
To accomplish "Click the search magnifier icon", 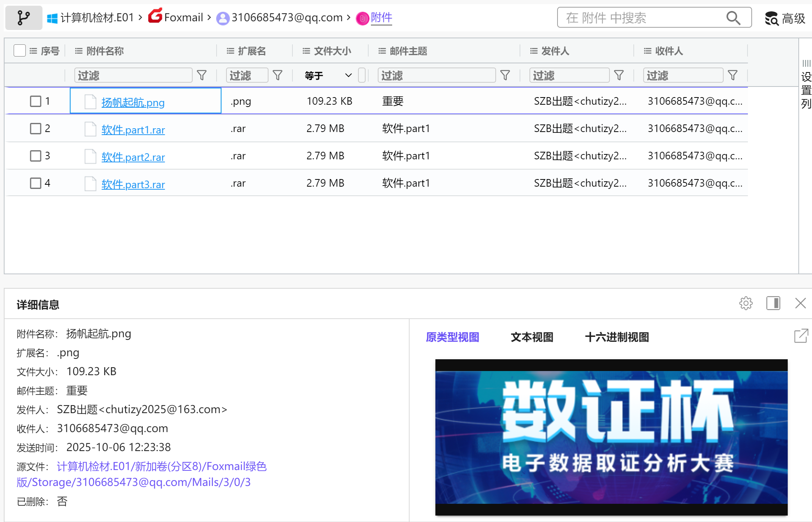I will [733, 18].
